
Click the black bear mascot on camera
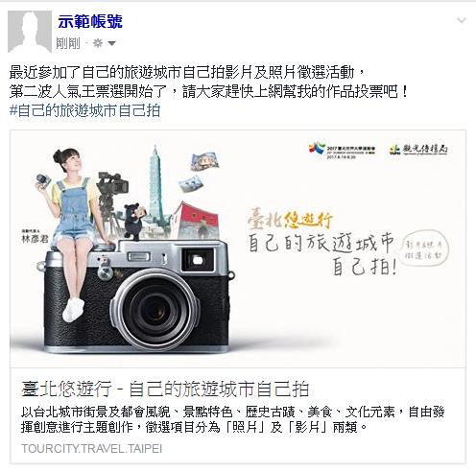[x=135, y=220]
